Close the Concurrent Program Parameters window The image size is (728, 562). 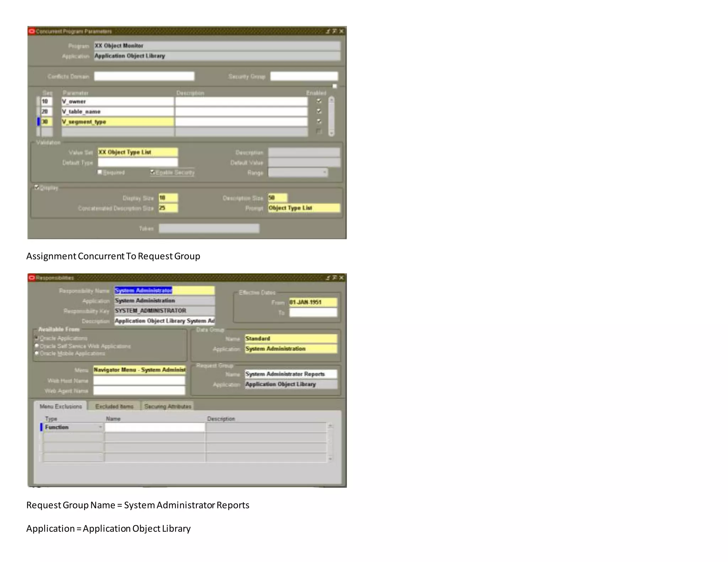[x=342, y=31]
